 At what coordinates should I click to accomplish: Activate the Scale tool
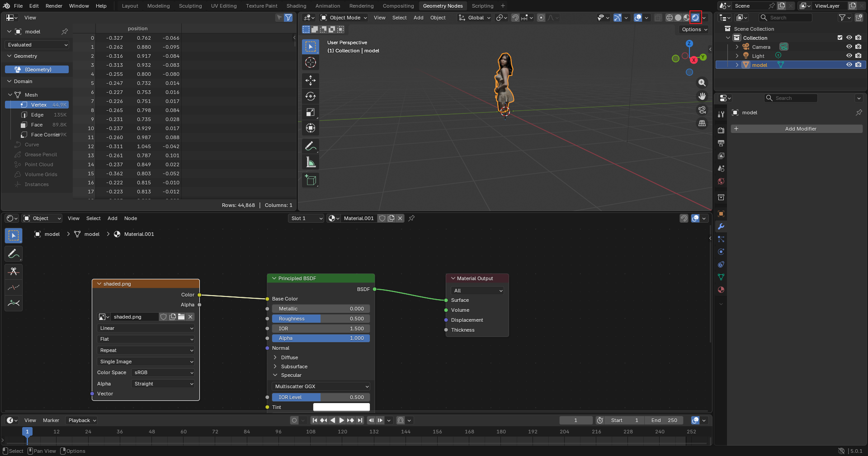(311, 112)
